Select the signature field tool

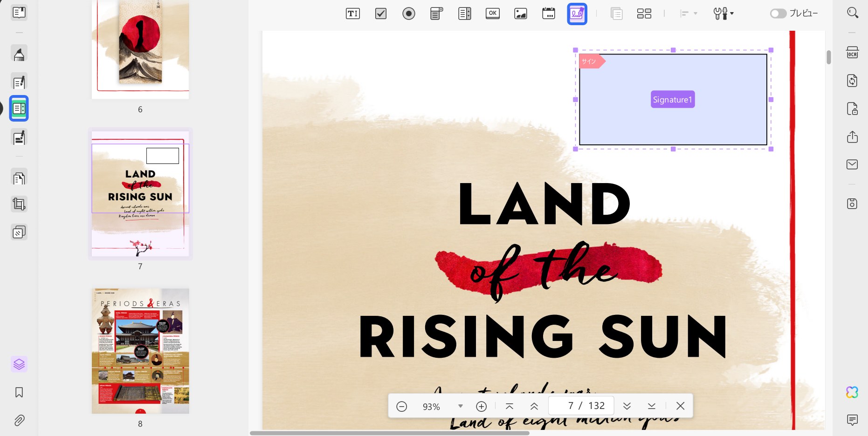click(577, 14)
